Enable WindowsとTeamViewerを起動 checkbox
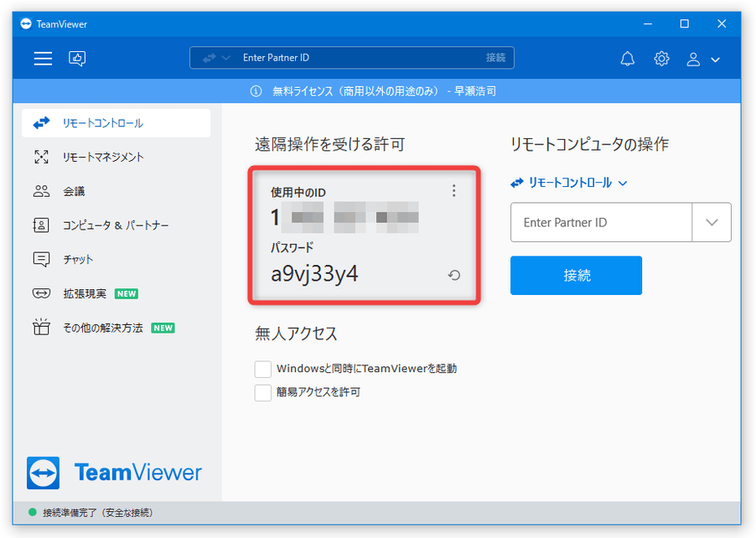 coord(263,369)
